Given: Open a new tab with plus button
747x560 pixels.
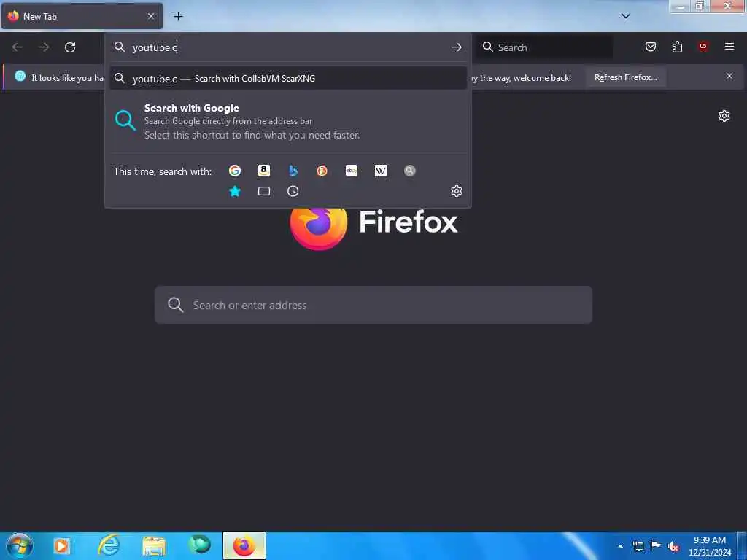Looking at the screenshot, I should pyautogui.click(x=178, y=17).
